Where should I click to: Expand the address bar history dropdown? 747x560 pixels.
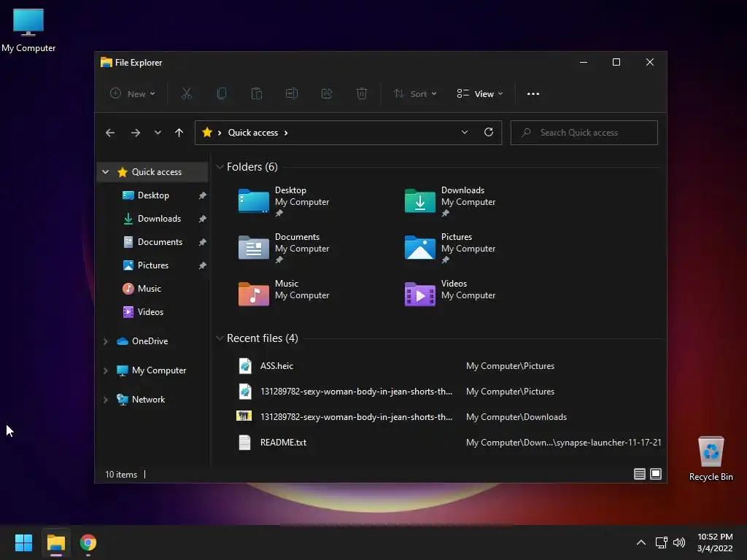click(x=465, y=133)
